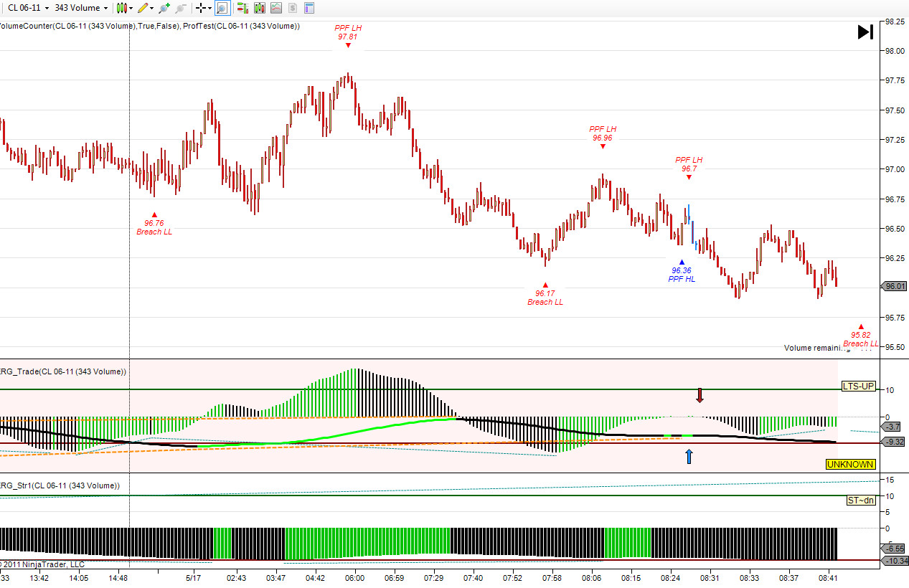Click the blue up arrow in ERG_Trade panel
Screen dimensions: 909x588
coord(689,456)
